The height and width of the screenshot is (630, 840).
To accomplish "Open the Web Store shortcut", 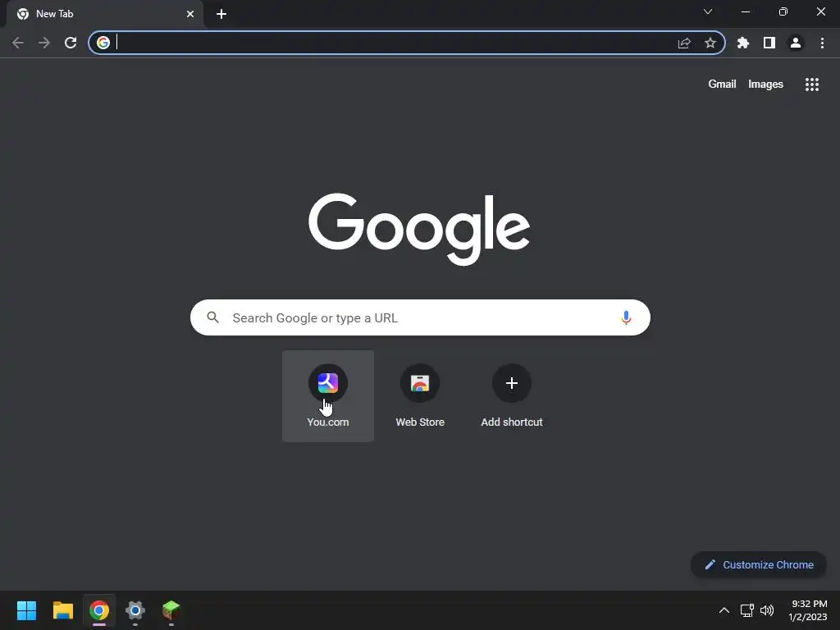I will coord(420,396).
